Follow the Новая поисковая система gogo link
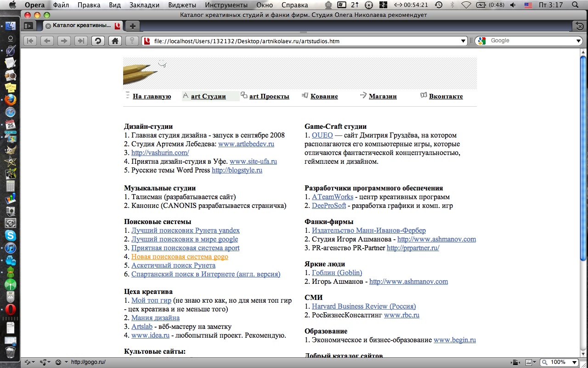The width and height of the screenshot is (588, 368). [180, 257]
